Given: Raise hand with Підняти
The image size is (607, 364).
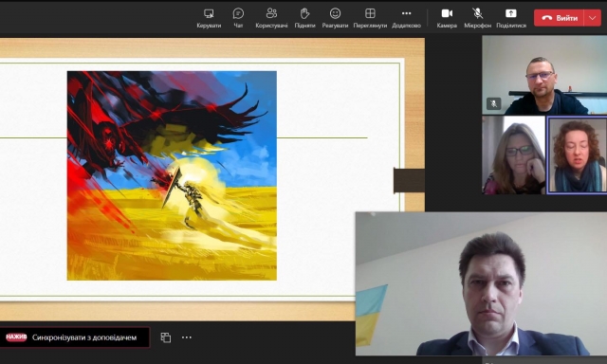Looking at the screenshot, I should tap(304, 18).
